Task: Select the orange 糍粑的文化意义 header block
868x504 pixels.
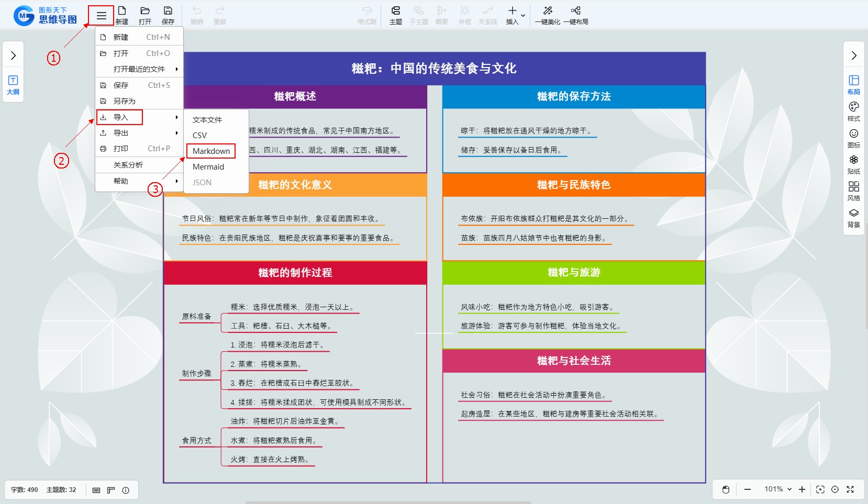Action: 295,185
